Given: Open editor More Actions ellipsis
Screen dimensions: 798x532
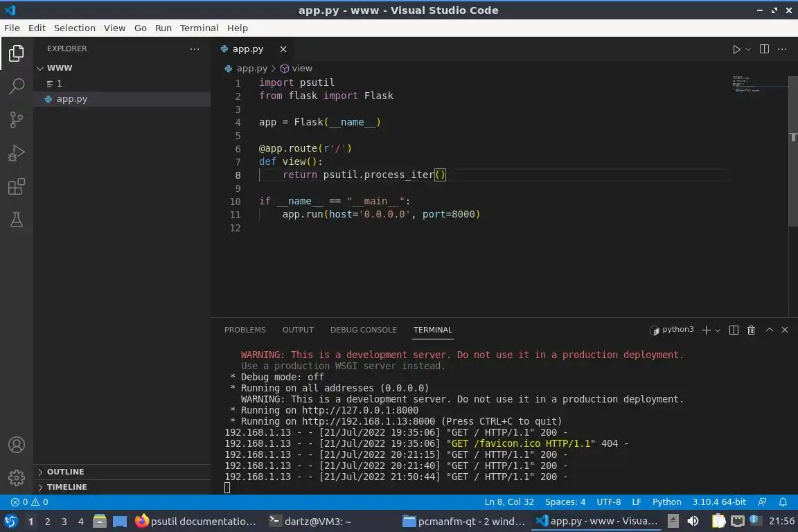Looking at the screenshot, I should point(782,49).
